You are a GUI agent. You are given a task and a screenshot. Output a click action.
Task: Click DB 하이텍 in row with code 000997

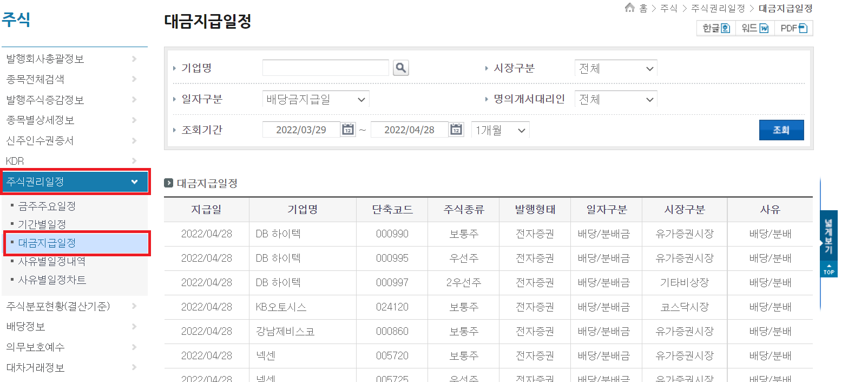pos(278,283)
